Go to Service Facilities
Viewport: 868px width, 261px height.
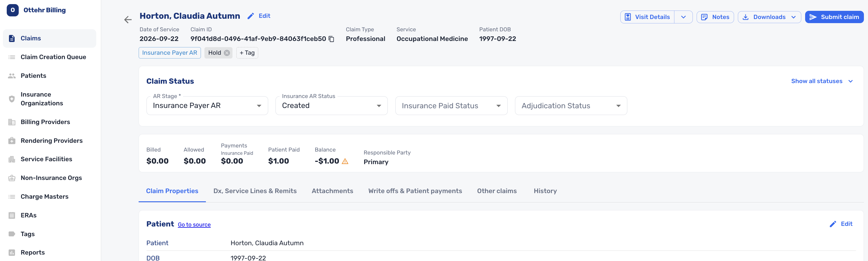(x=49, y=159)
